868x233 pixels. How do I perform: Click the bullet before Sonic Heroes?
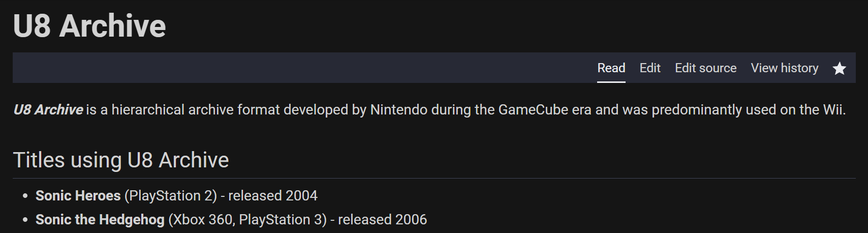pyautogui.click(x=25, y=196)
